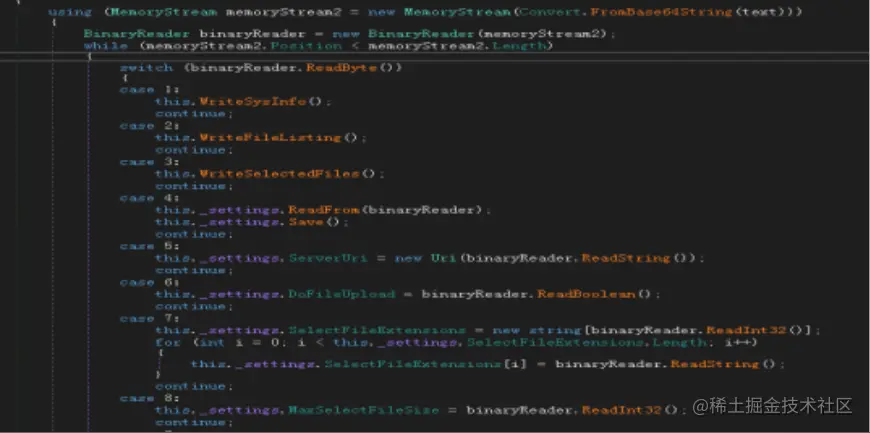Click the WriteSysInfo method call
Viewport: 870px width, 433px height.
(x=253, y=102)
